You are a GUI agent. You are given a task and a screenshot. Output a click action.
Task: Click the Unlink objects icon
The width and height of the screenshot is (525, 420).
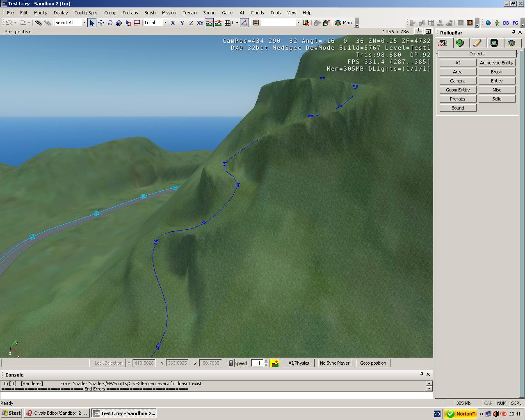(47, 23)
